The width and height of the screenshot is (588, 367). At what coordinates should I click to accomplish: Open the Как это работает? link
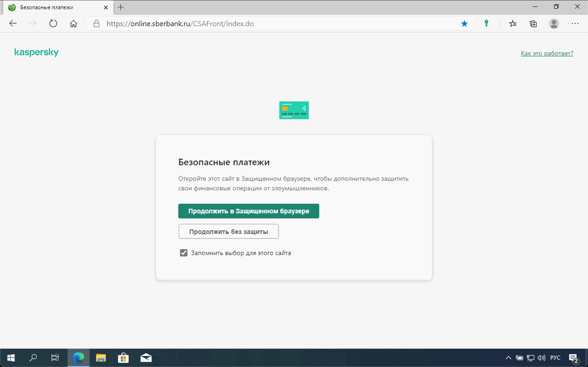tap(547, 53)
